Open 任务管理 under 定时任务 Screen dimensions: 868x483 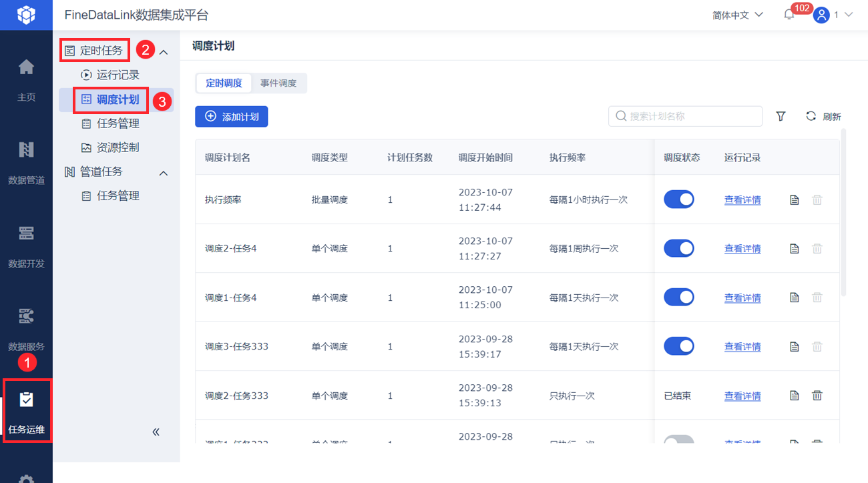[x=111, y=123]
